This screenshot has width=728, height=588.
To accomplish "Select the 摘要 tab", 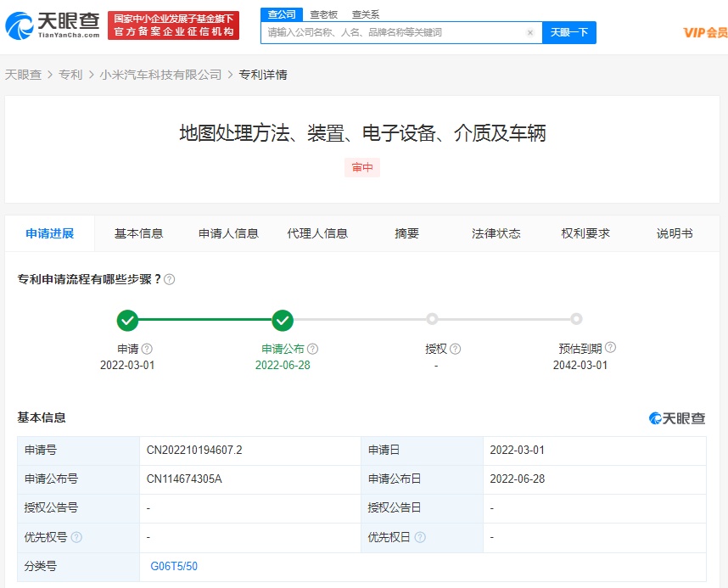I will (x=406, y=233).
